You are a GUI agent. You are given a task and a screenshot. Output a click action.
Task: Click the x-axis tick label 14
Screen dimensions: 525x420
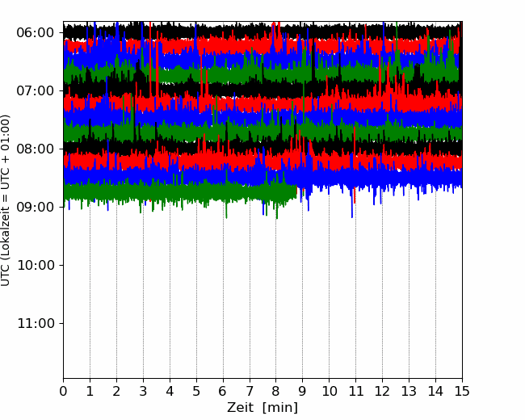click(435, 391)
